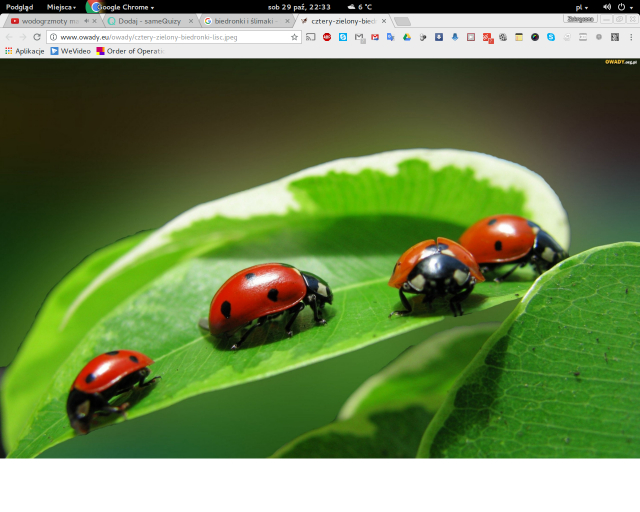Reload the current page
Viewport: 640px width, 512px height.
[x=37, y=37]
